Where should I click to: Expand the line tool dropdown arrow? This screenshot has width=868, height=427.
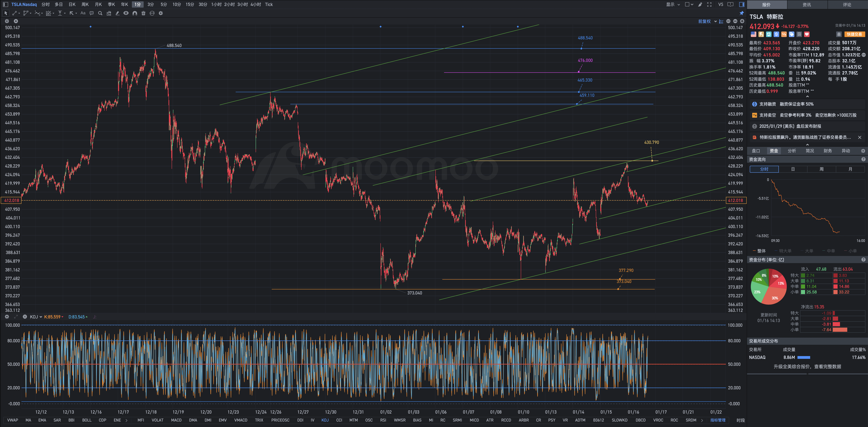[19, 13]
